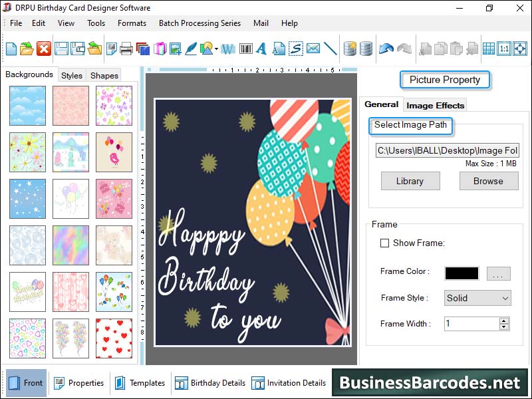The height and width of the screenshot is (399, 532).
Task: Open the Shapes tab
Action: 104,75
